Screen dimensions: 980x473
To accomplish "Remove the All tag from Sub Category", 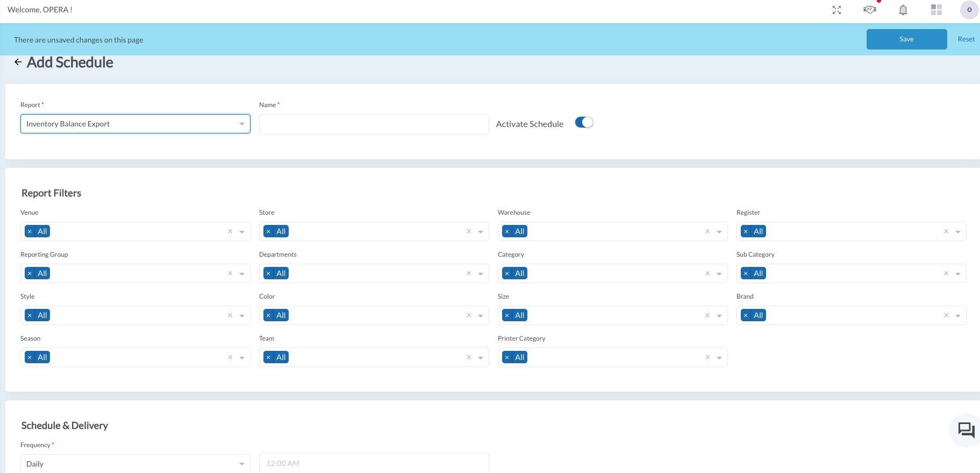I will (746, 273).
